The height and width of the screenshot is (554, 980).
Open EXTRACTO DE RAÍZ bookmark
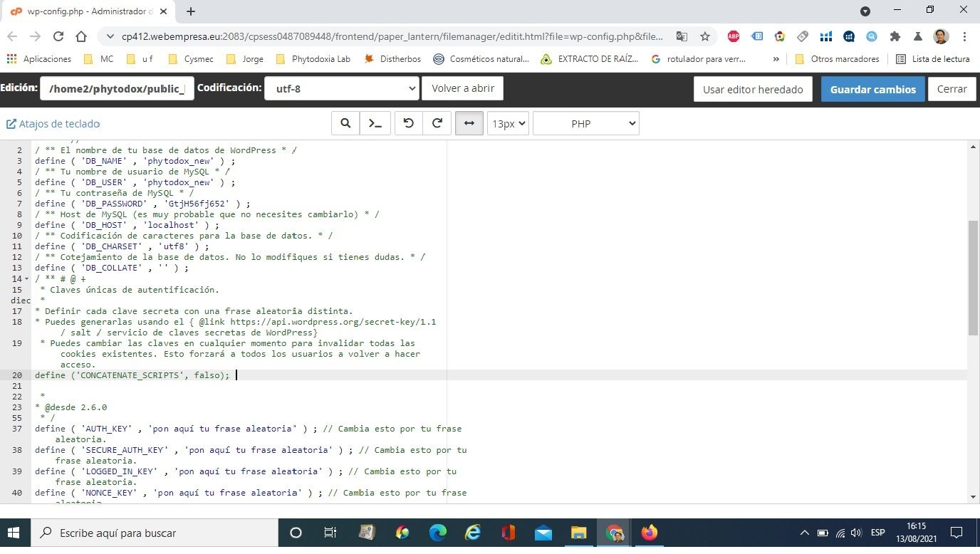click(589, 59)
